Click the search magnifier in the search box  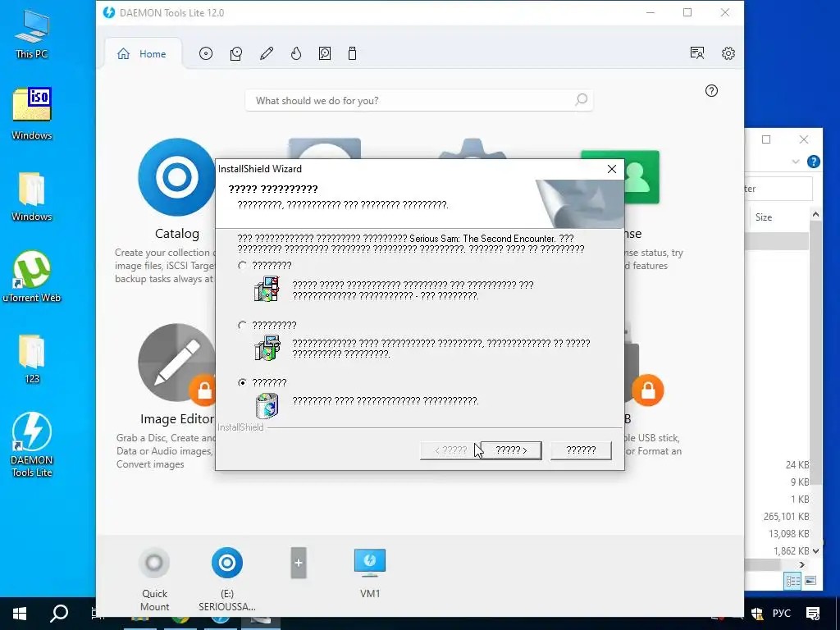point(582,99)
